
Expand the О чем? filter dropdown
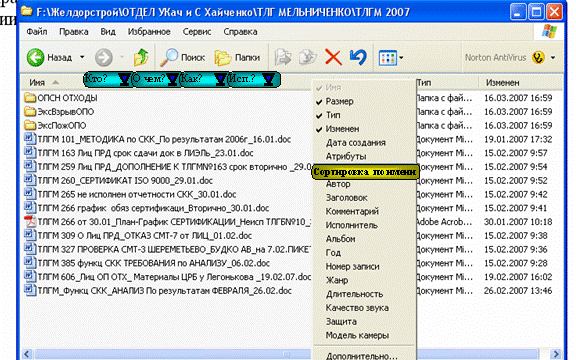coord(172,80)
